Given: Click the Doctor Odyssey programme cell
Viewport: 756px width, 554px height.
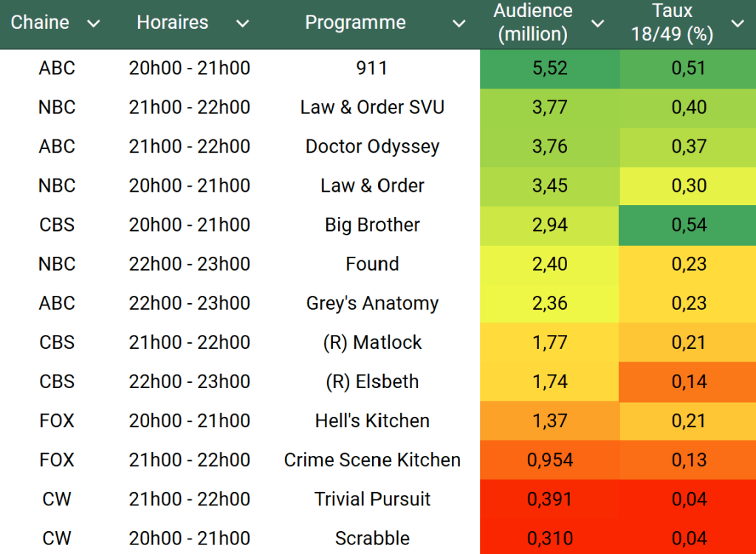Looking at the screenshot, I should [x=372, y=146].
